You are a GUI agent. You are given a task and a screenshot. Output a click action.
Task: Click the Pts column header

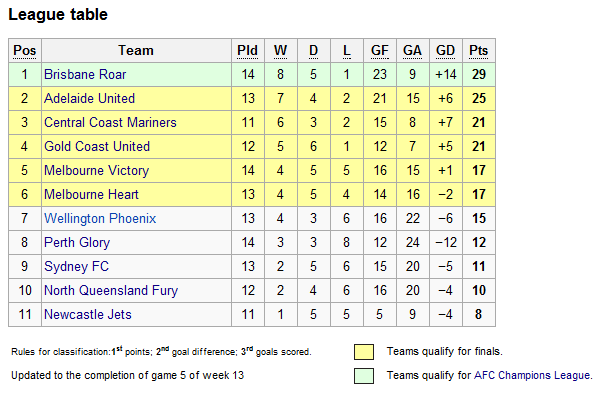(479, 50)
